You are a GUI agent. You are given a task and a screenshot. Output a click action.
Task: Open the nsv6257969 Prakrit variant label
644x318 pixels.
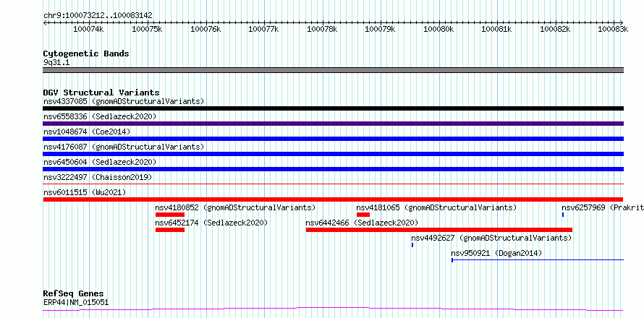pyautogui.click(x=603, y=207)
